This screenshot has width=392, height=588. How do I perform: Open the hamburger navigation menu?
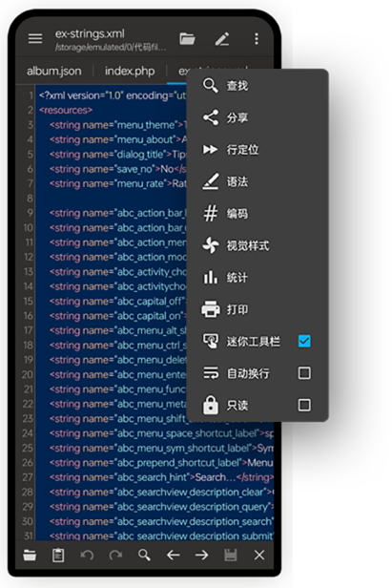(35, 38)
